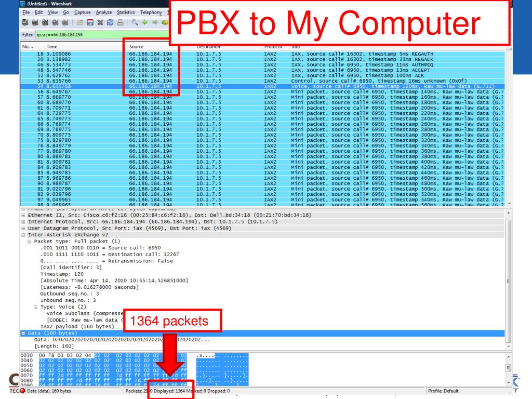Expand the Internet Protocol tree node
The width and height of the screenshot is (532, 399).
(x=23, y=222)
